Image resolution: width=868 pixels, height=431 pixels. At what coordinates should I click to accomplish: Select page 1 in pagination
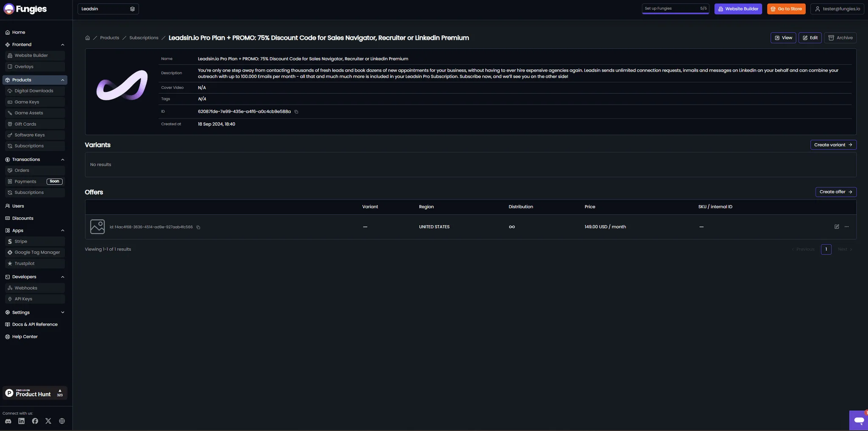click(x=826, y=249)
